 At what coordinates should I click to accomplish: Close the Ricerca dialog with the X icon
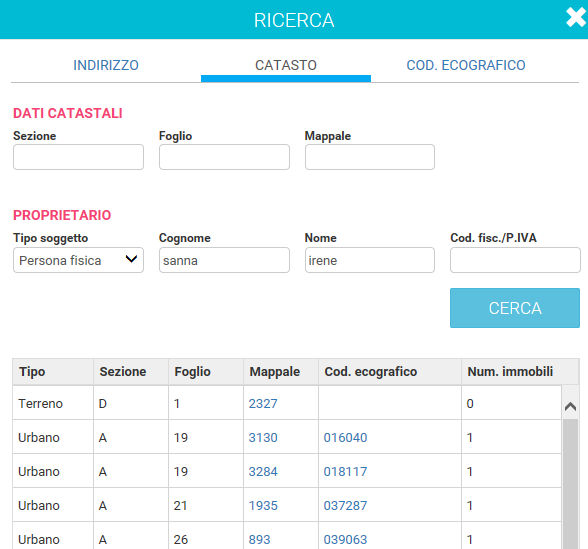click(x=576, y=17)
